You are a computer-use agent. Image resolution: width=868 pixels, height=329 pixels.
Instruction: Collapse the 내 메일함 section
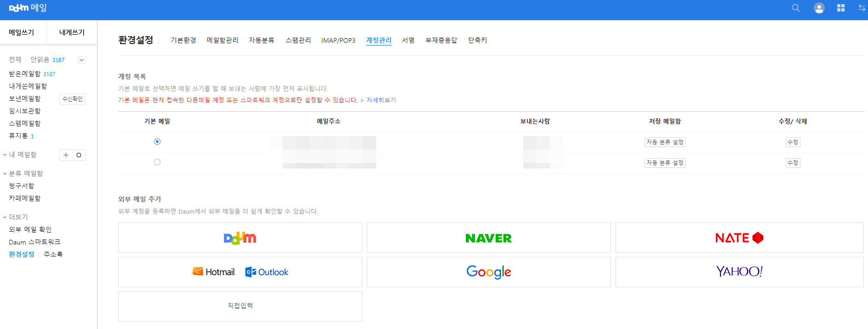coord(5,155)
